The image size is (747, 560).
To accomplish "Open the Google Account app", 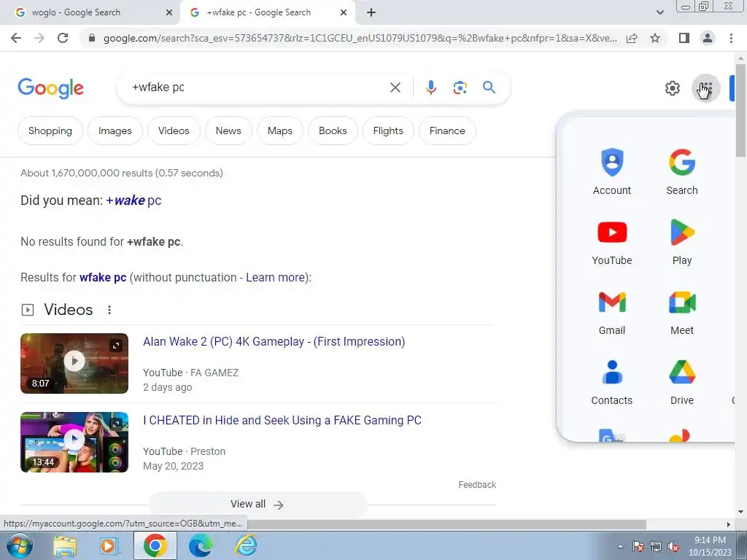I will point(612,172).
